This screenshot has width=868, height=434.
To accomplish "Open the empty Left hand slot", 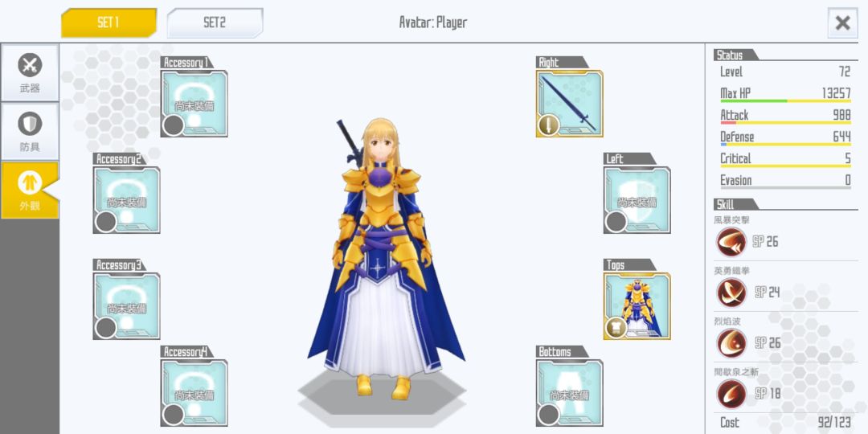I will 637,200.
